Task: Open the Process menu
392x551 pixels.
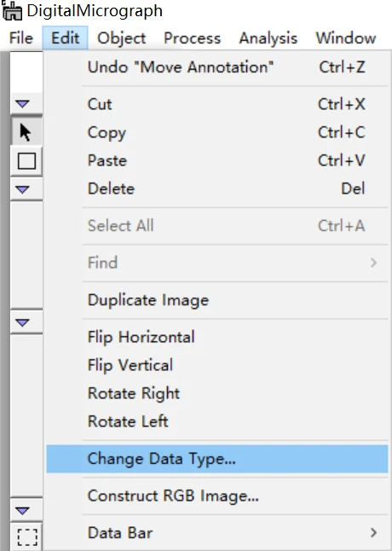Action: [192, 38]
